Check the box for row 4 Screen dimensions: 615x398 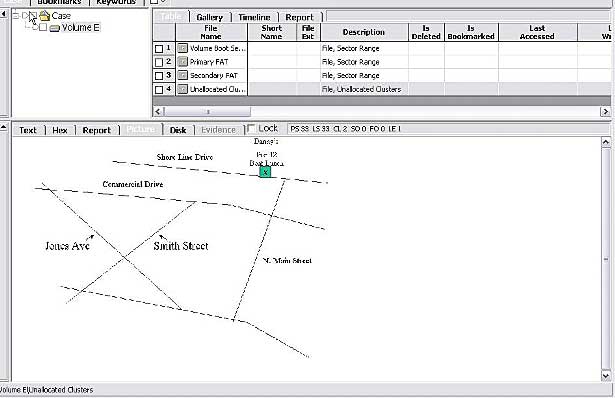[159, 90]
